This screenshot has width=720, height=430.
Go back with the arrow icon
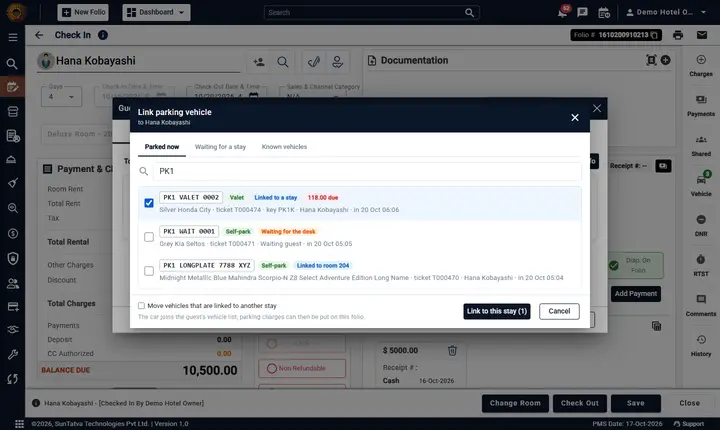tap(39, 35)
